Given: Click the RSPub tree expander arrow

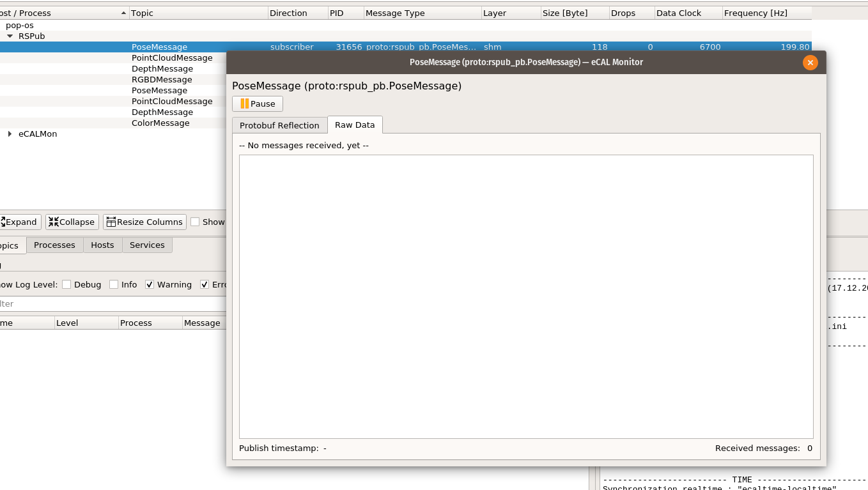Looking at the screenshot, I should (x=9, y=36).
